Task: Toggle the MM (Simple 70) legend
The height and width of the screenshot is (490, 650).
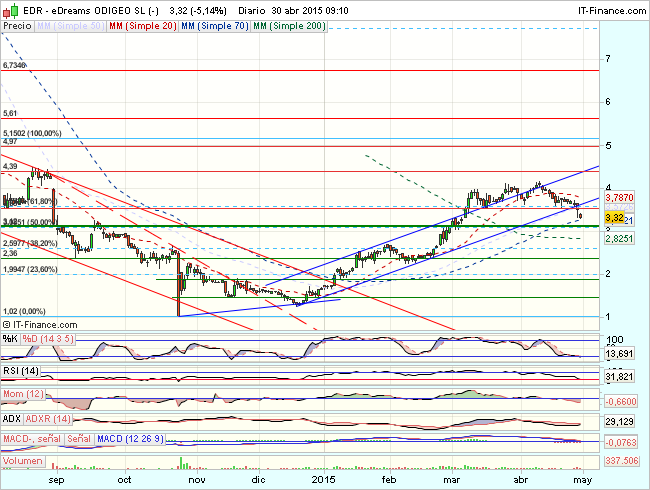Action: 215,26
